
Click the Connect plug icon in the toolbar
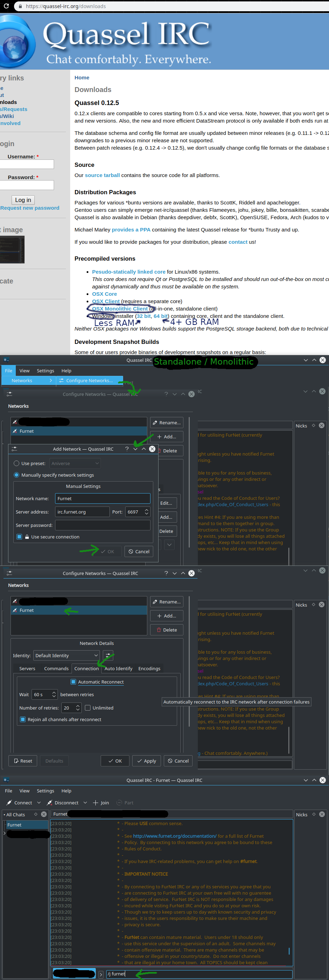pyautogui.click(x=9, y=803)
